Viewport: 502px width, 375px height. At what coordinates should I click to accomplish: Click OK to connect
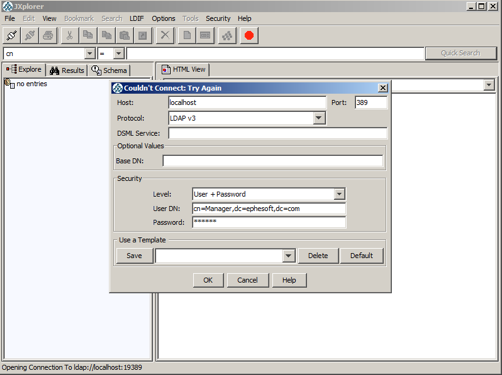[x=208, y=280]
